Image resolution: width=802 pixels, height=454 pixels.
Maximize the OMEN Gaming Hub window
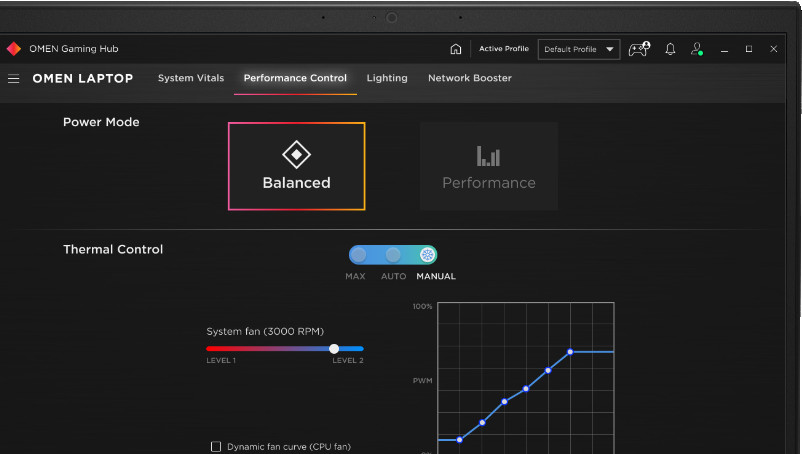coord(749,49)
